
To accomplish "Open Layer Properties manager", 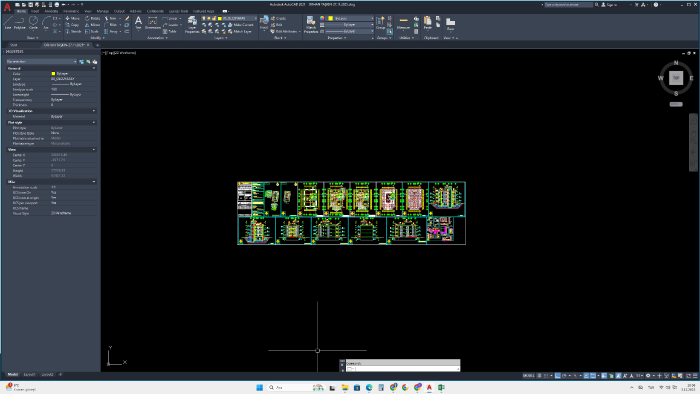I will click(192, 24).
